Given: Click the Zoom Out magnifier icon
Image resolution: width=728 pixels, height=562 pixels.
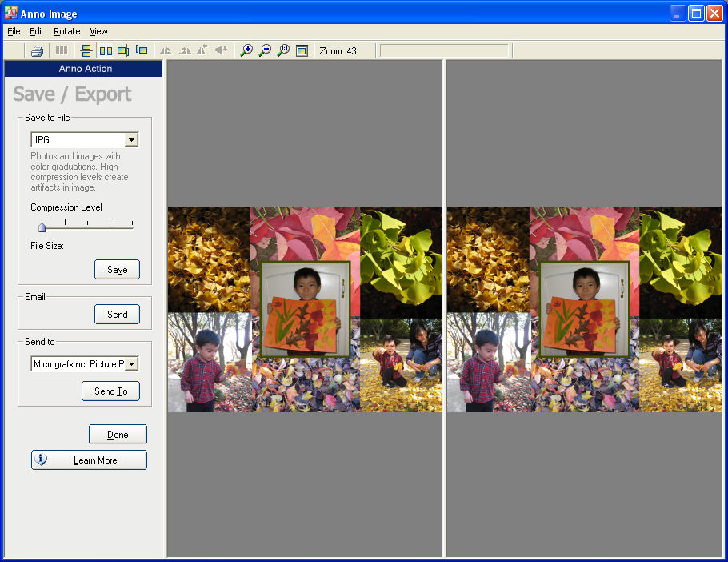Looking at the screenshot, I should 265,50.
